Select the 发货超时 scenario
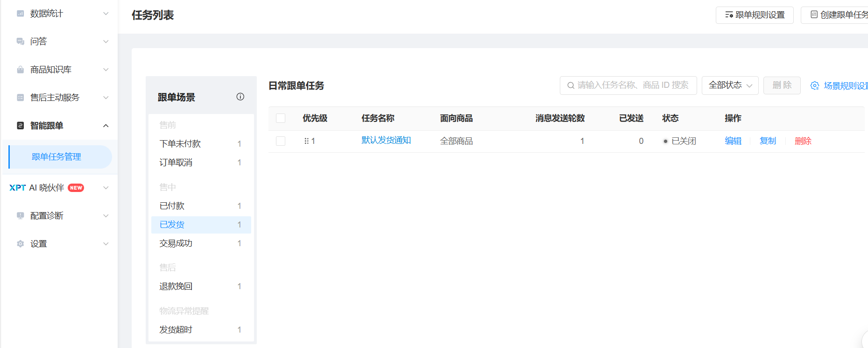Image resolution: width=868 pixels, height=348 pixels. click(201, 330)
